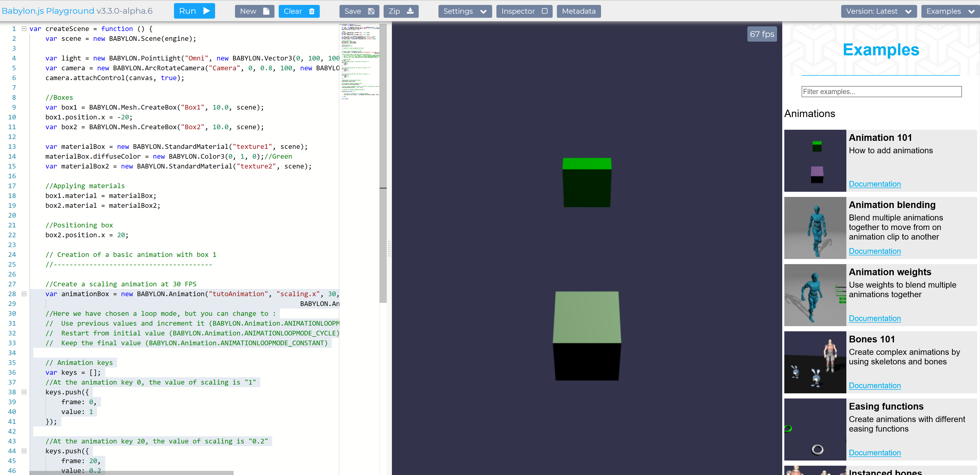The image size is (980, 475).
Task: Open the Version: Latest dropdown
Action: point(879,11)
